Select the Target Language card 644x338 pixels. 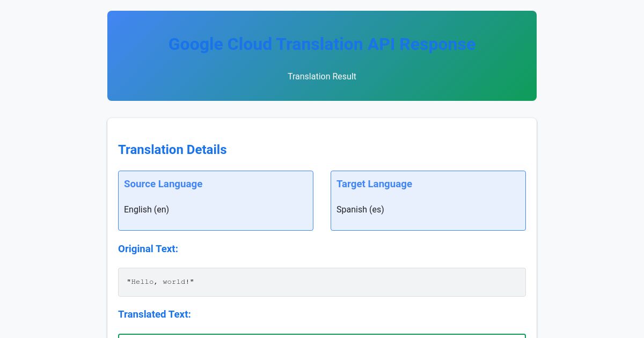[428, 200]
